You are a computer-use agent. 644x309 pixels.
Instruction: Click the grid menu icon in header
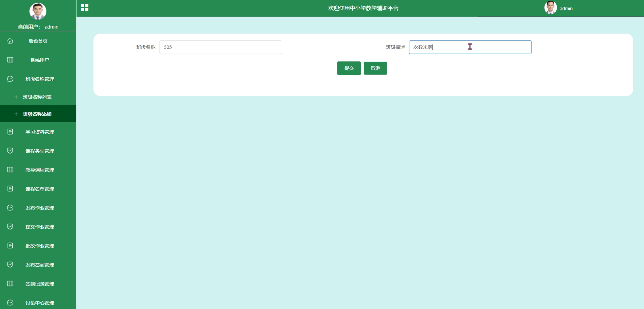pyautogui.click(x=85, y=8)
